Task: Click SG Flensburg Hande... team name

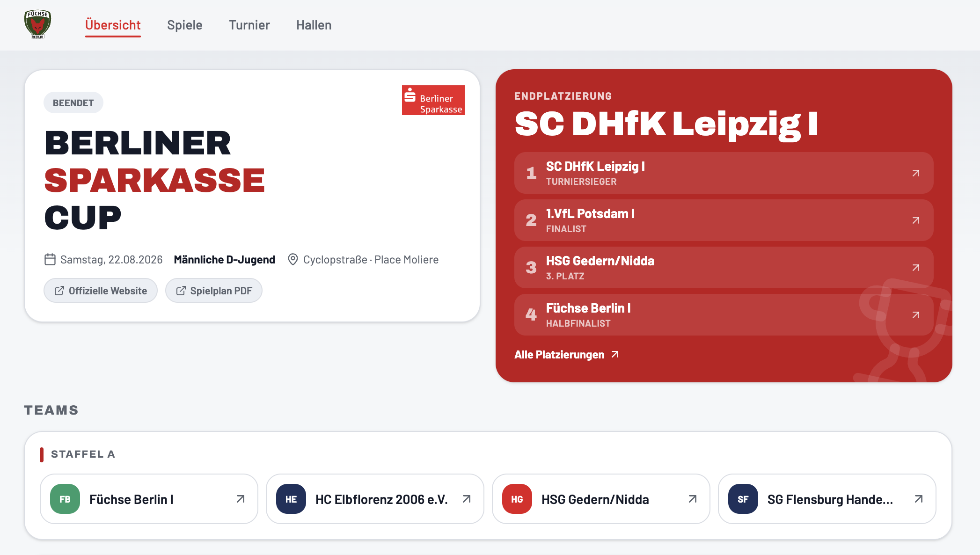Action: (830, 499)
